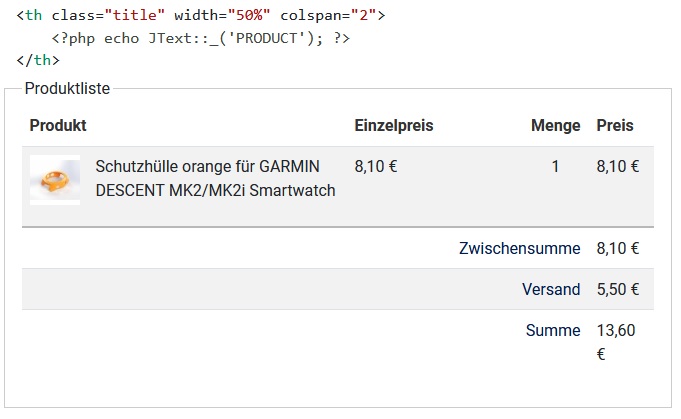
Task: Click the shipping cost 5,50 €
Action: [618, 289]
